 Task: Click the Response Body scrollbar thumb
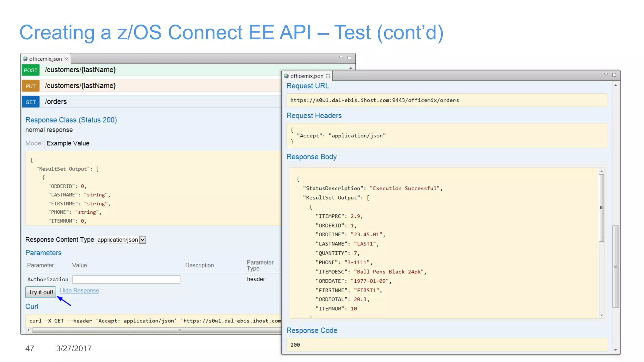602,208
